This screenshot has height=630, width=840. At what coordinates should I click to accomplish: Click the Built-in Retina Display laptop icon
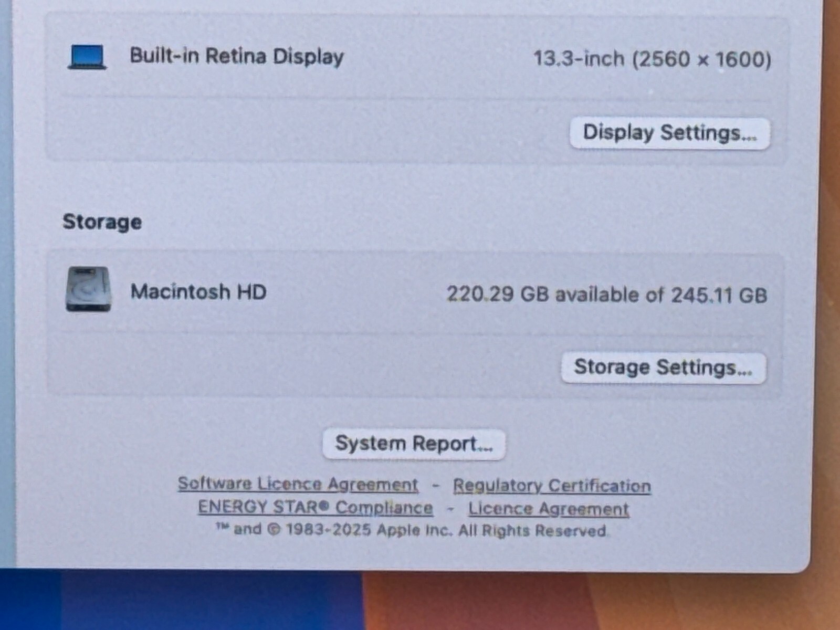[87, 57]
